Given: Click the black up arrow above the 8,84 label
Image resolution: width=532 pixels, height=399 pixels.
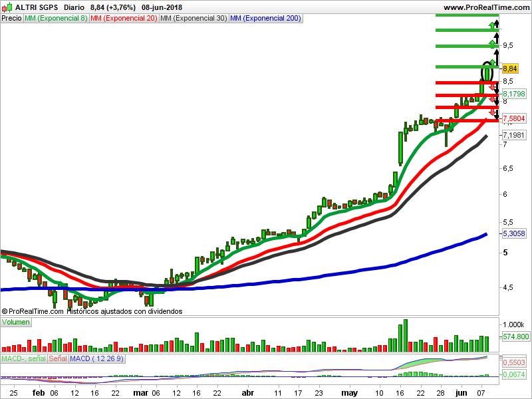Looking at the screenshot, I should [496, 56].
